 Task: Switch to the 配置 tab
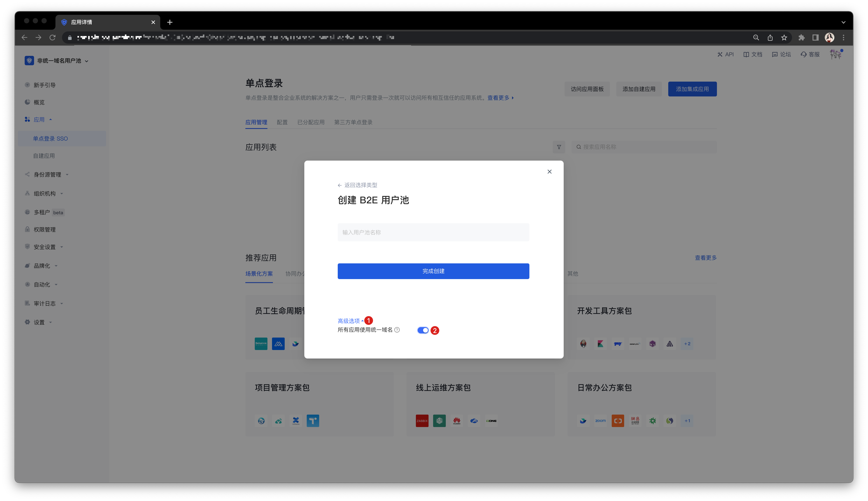(x=282, y=122)
